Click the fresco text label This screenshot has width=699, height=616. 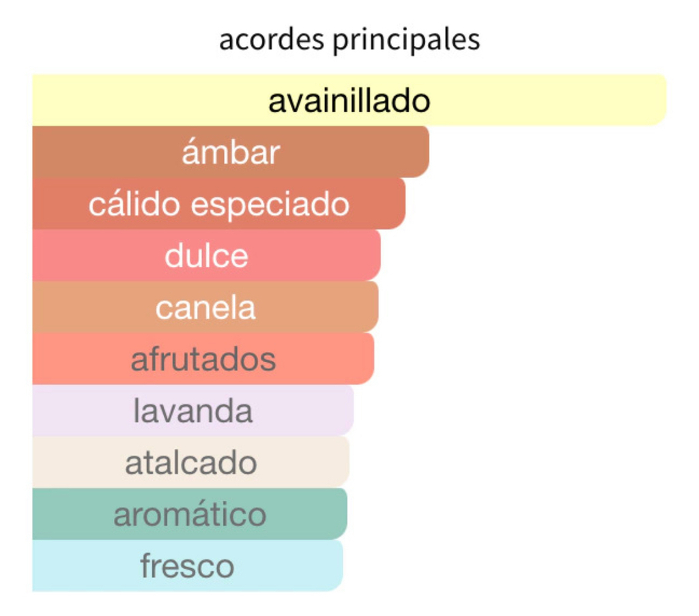(188, 566)
